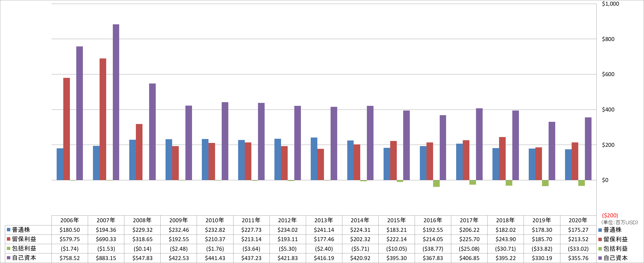Image resolution: width=644 pixels, height=263 pixels.
Task: Click the ($0.14) 包括利益 value
Action: [142, 249]
